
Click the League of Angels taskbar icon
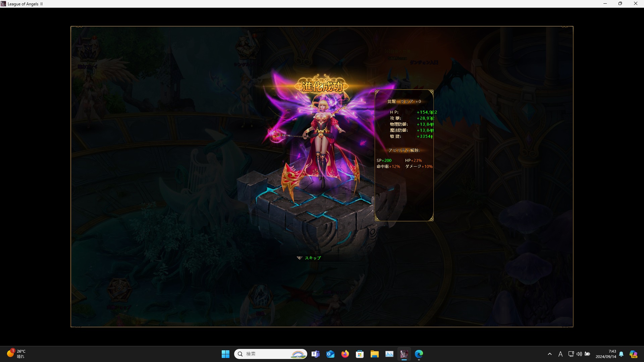point(404,354)
